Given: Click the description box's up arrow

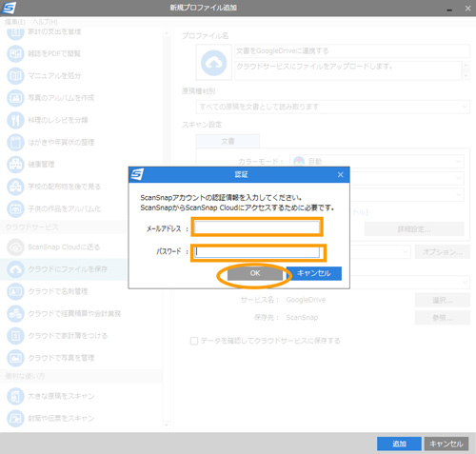Looking at the screenshot, I should pos(466,66).
